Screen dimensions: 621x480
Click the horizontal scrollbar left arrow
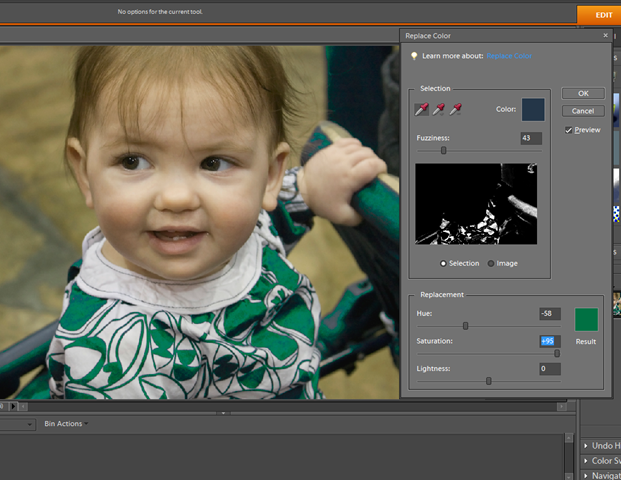point(23,406)
